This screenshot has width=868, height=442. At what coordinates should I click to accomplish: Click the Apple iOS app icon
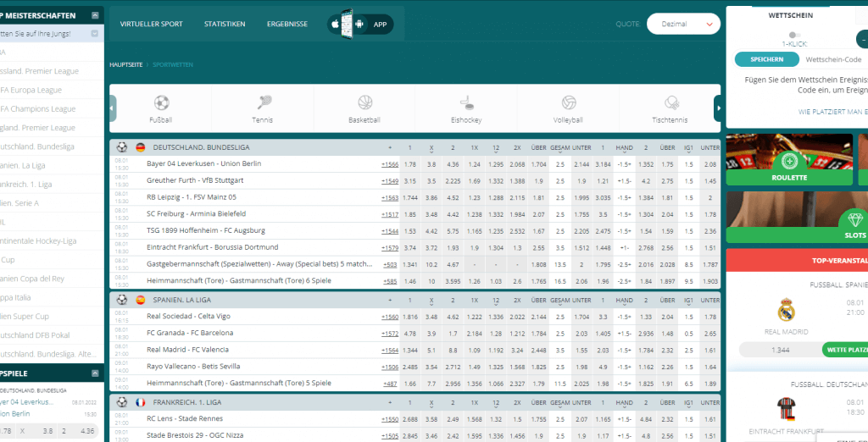[x=334, y=25]
